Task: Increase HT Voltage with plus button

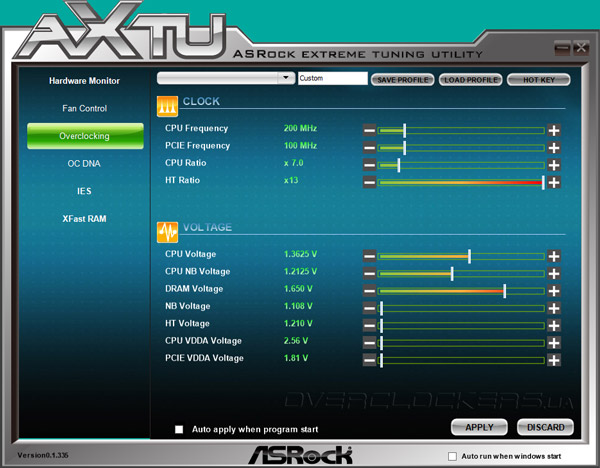Action: (x=554, y=326)
